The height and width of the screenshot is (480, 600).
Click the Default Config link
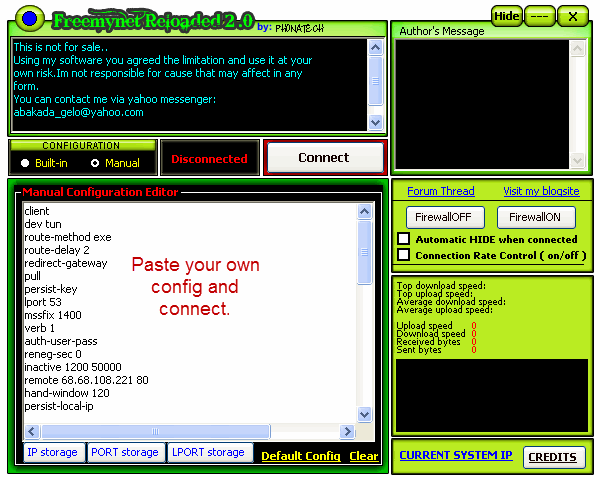pos(301,456)
